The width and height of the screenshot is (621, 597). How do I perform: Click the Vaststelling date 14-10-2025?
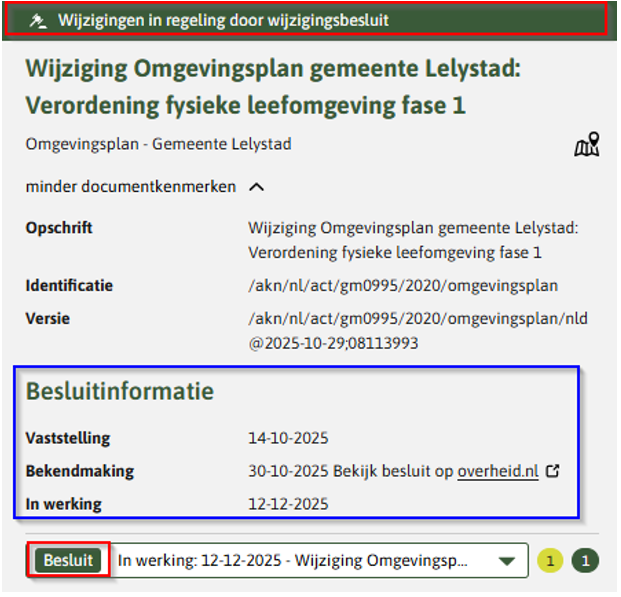tap(288, 438)
